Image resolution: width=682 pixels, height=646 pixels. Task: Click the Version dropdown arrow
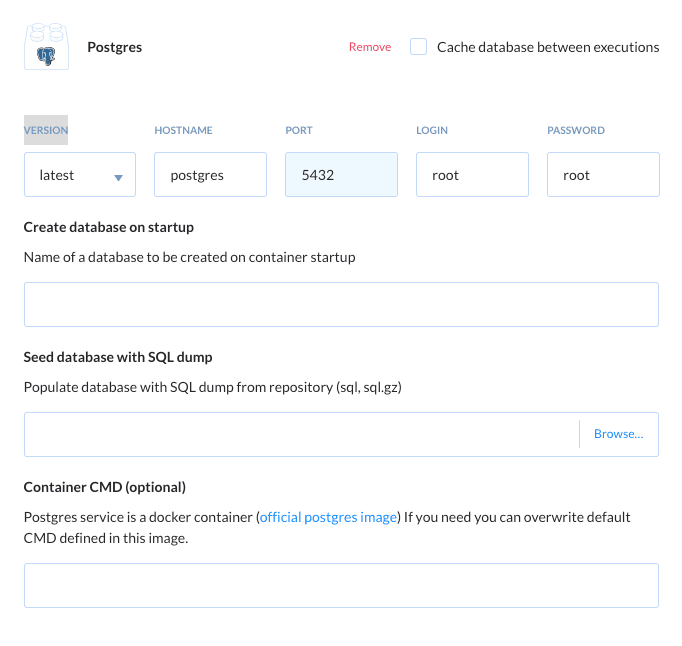pyautogui.click(x=118, y=177)
